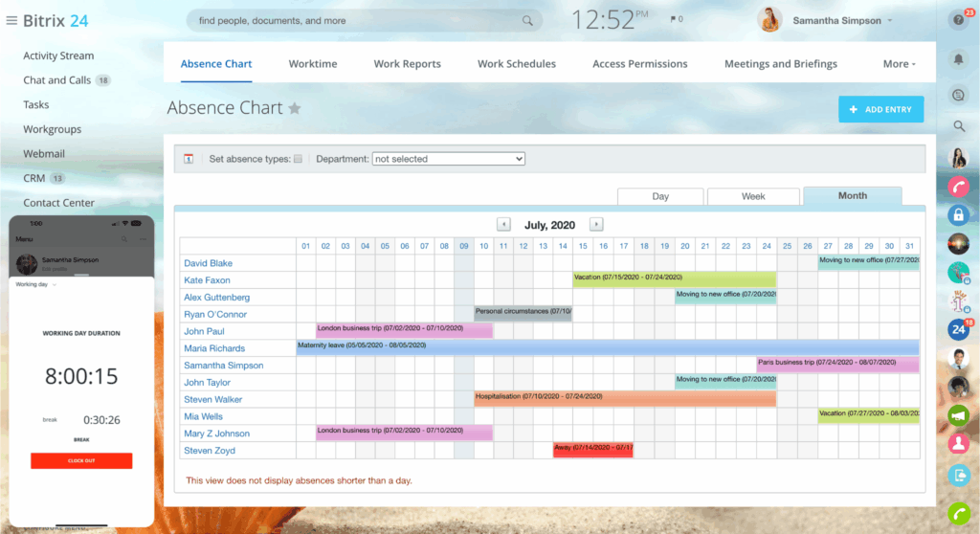Click the blue lock icon in right sidebar
This screenshot has height=534, width=980.
point(959,214)
